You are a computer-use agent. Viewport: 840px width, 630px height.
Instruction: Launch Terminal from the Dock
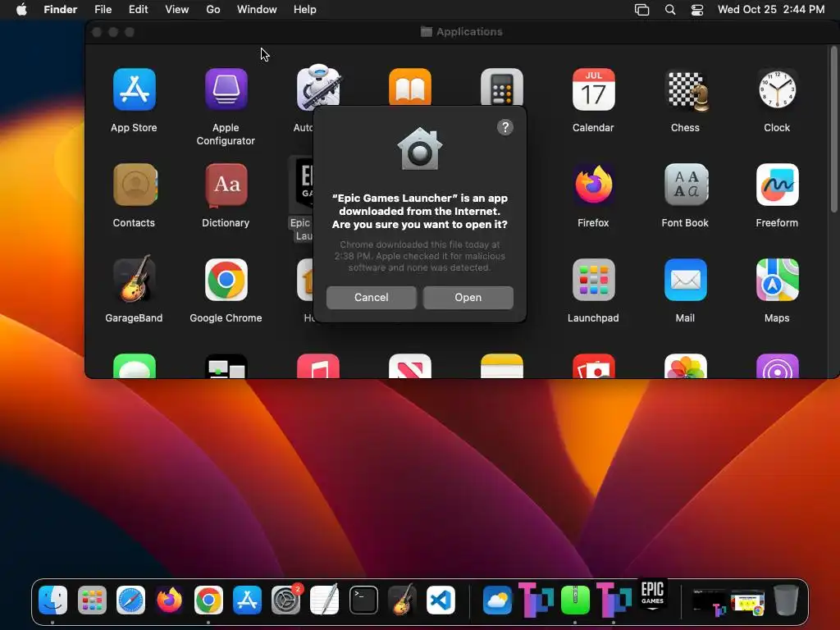(363, 600)
